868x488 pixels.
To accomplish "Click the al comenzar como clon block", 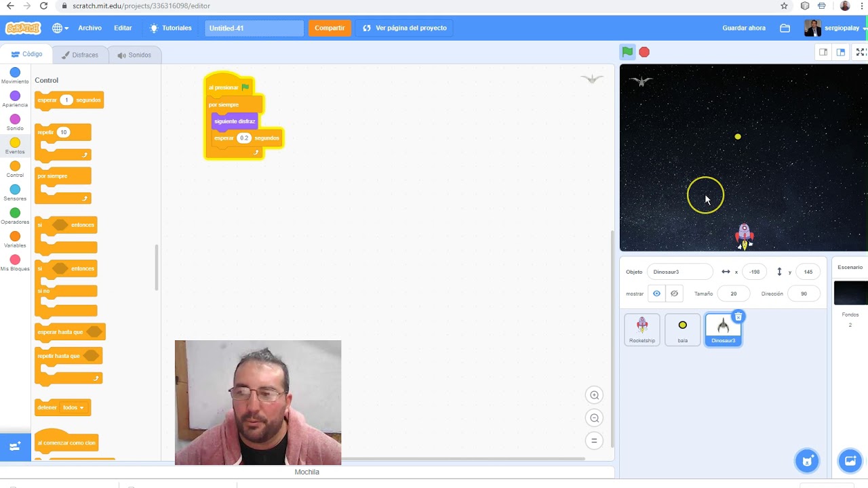I will click(x=66, y=441).
